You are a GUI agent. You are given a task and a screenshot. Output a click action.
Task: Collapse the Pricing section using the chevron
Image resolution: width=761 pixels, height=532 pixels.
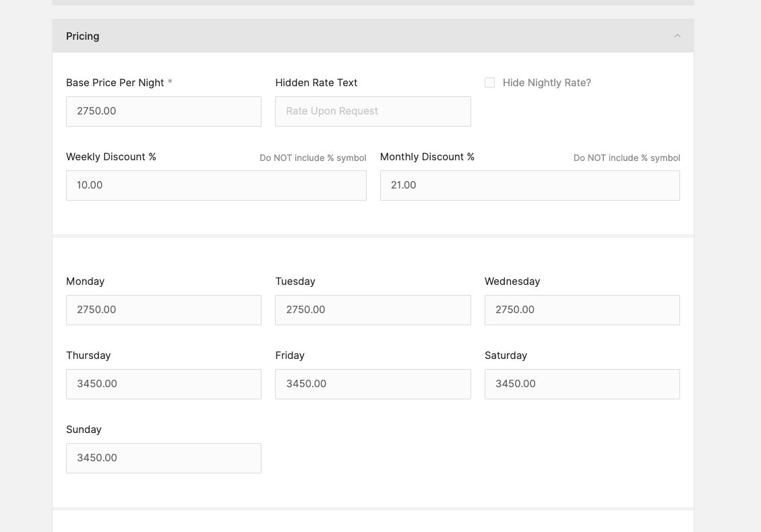tap(677, 36)
